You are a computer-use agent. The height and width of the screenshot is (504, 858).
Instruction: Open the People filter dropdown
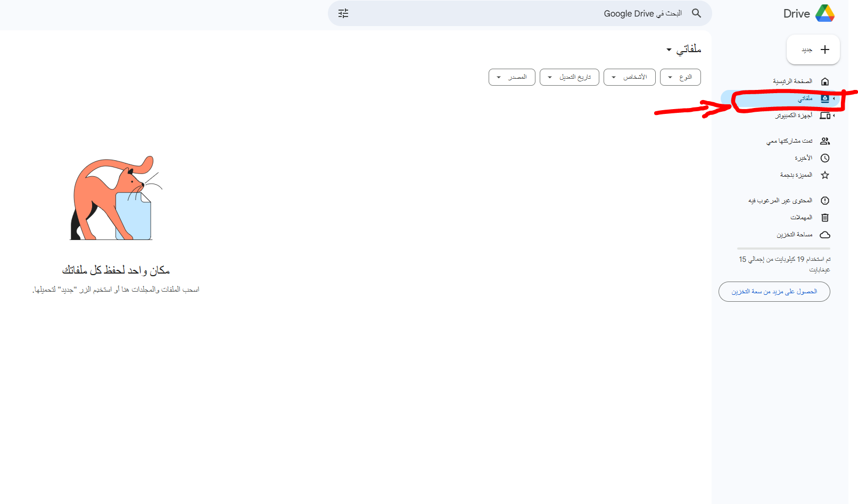[629, 77]
